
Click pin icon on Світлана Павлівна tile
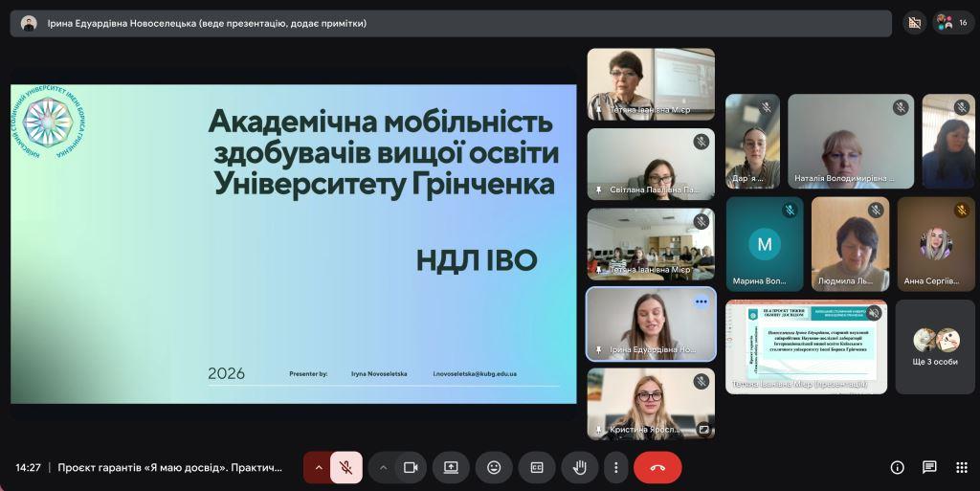(598, 190)
